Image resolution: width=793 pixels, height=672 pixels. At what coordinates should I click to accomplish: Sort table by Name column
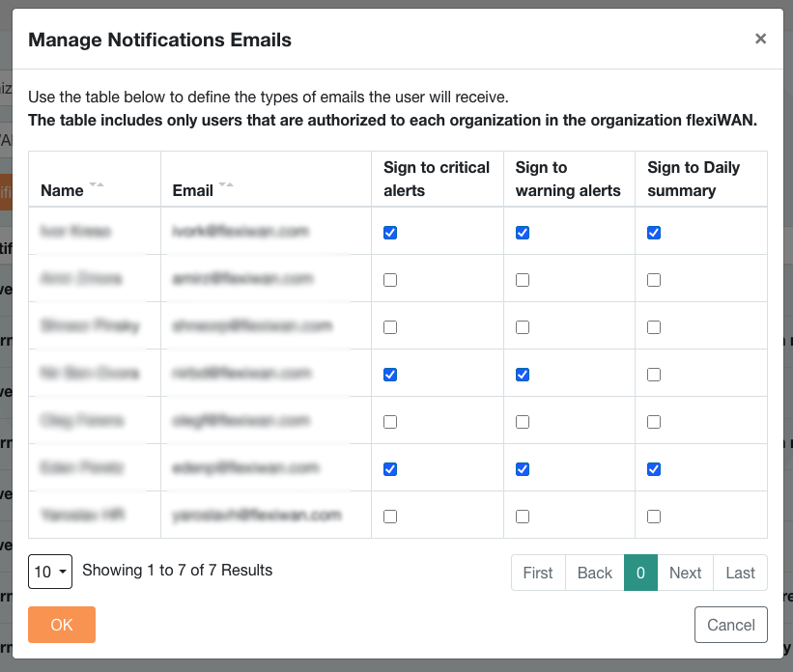pyautogui.click(x=97, y=184)
